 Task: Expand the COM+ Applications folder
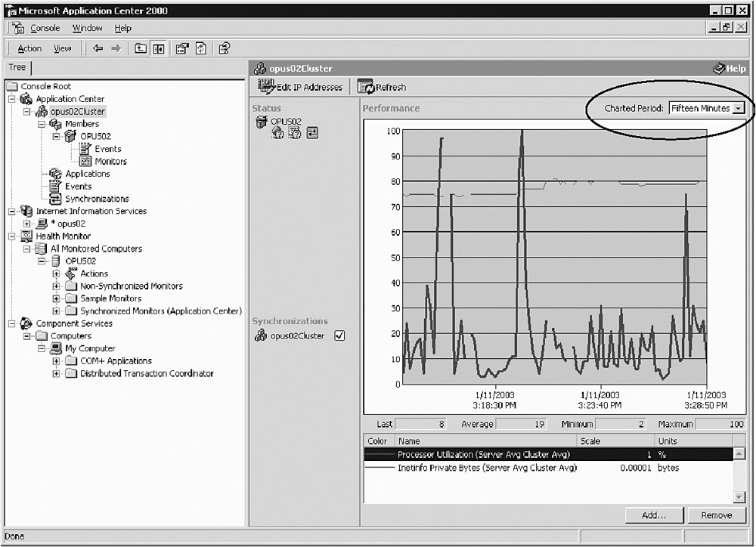57,361
